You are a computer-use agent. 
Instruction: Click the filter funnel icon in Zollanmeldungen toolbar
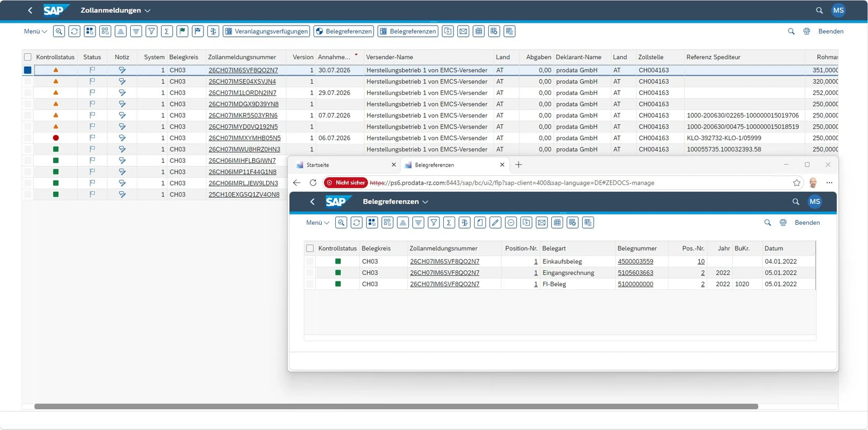coord(152,31)
